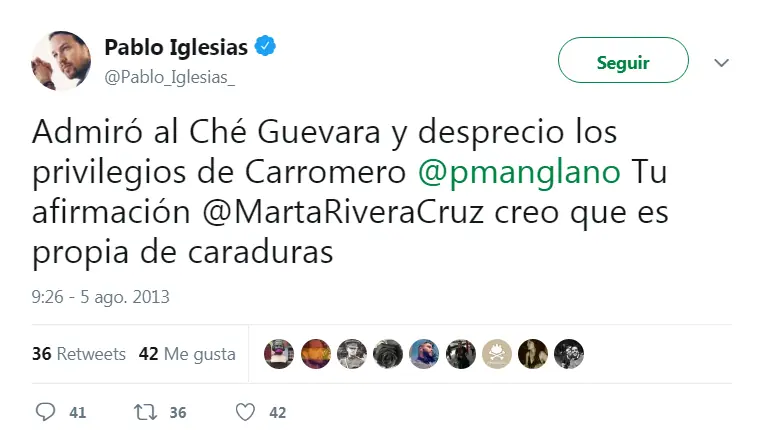Viewport: 767px width, 430px height.
Task: Open Pablo Iglesias profile picture
Action: point(61,60)
